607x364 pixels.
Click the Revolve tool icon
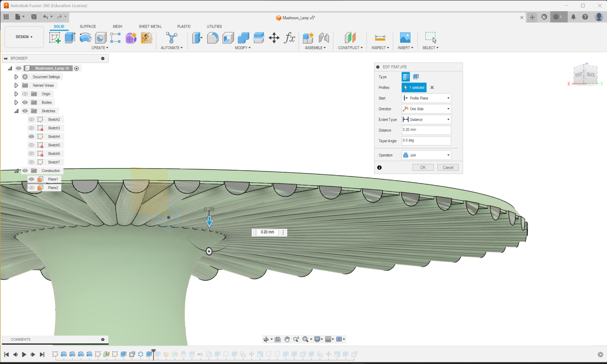click(x=86, y=38)
